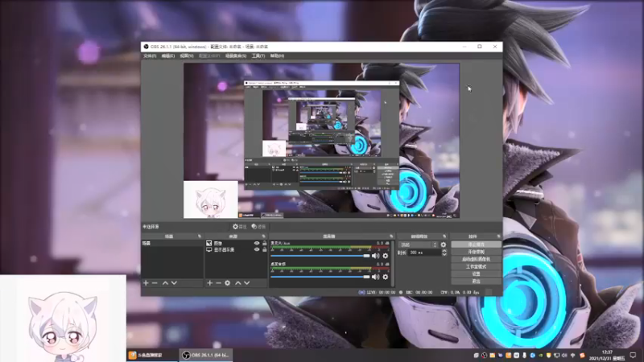Open the Tools menu

tap(258, 56)
